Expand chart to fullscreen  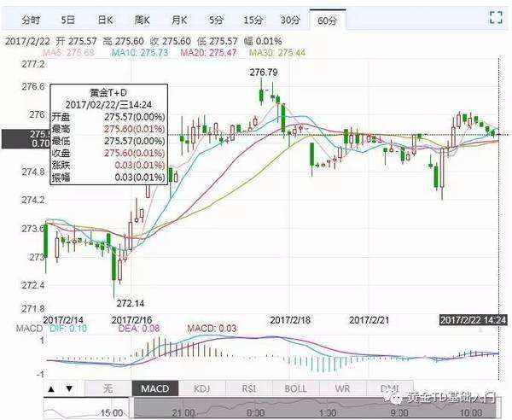pyautogui.click(x=496, y=17)
